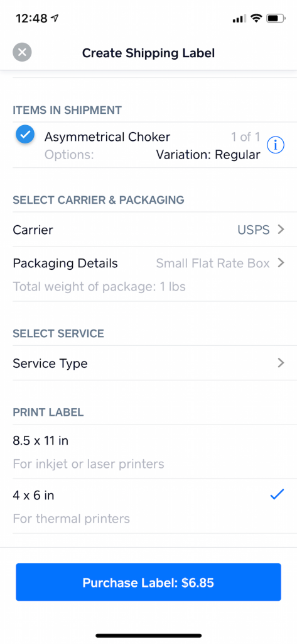Expand Packaging Details chevron arrow
This screenshot has width=297, height=644.
281,263
